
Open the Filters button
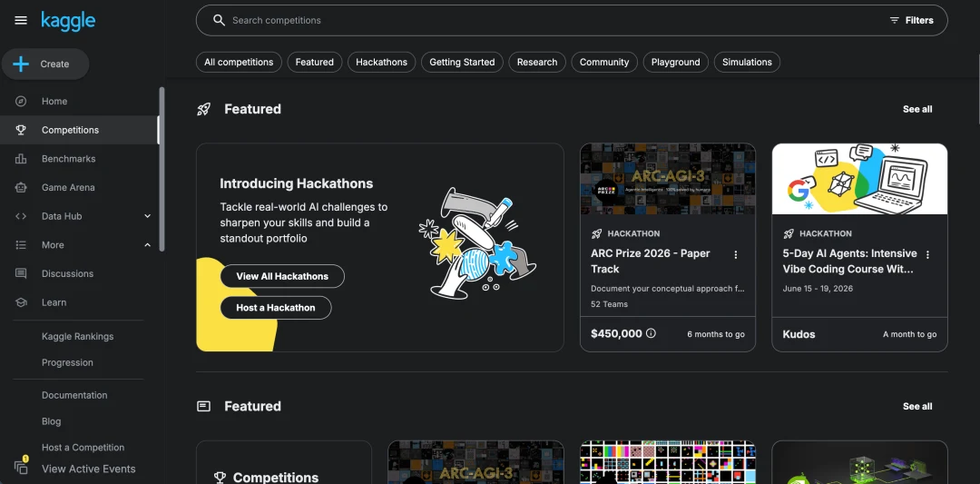click(x=911, y=20)
